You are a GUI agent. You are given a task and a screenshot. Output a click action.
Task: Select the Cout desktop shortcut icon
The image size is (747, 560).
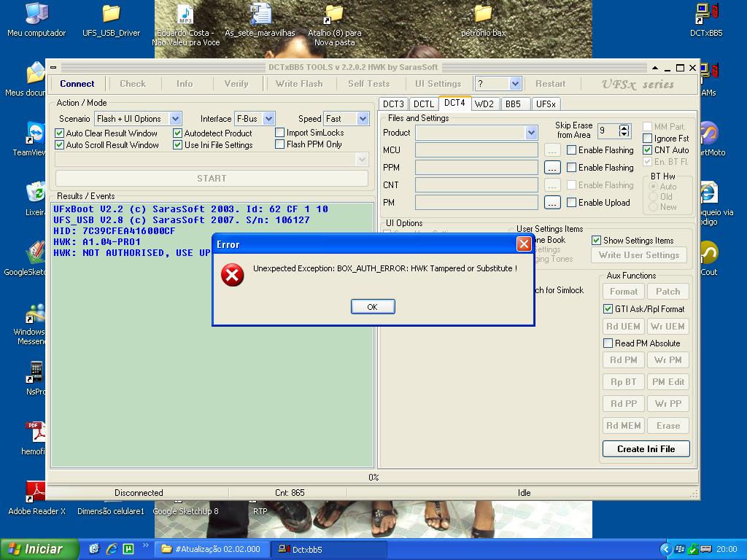[709, 252]
